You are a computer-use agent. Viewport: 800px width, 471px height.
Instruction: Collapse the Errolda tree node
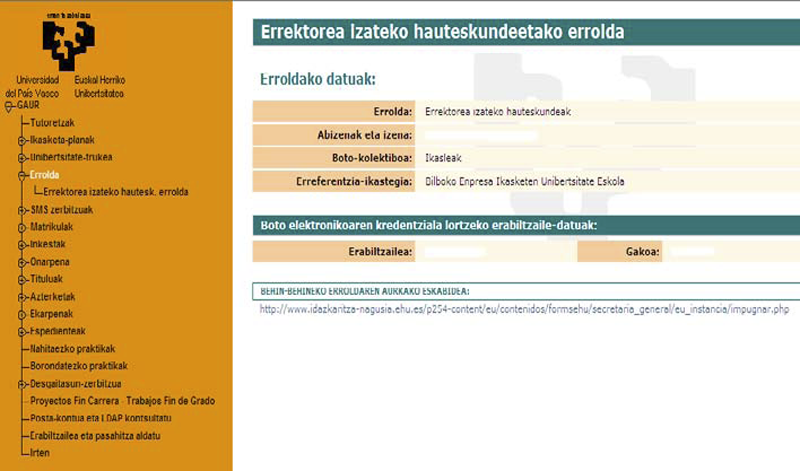tap(22, 175)
